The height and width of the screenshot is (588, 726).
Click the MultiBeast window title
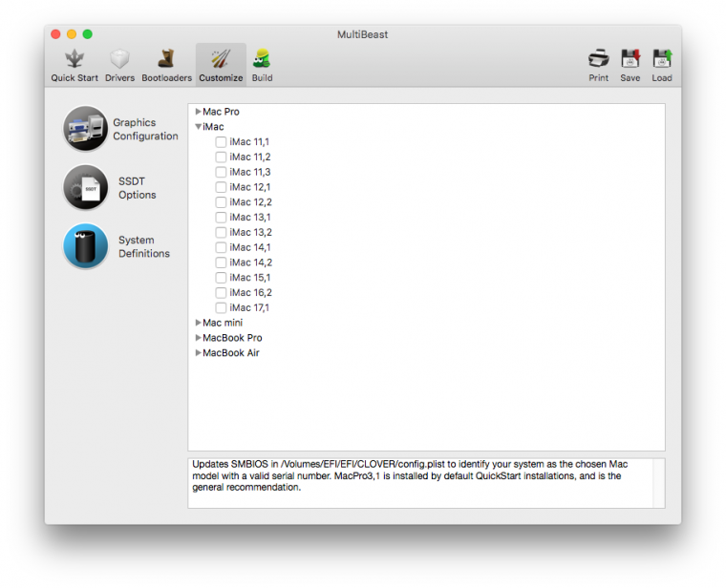(x=363, y=34)
